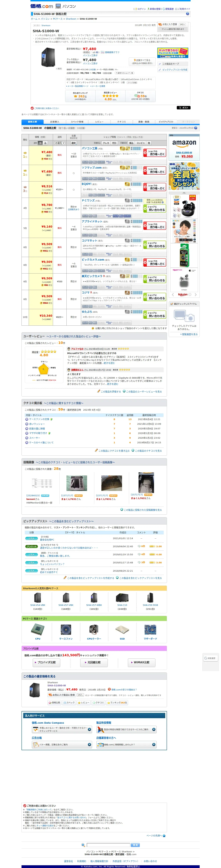Open 価格.com Data Compass service arrow button
This screenshot has width=221, height=868.
click(x=89, y=730)
